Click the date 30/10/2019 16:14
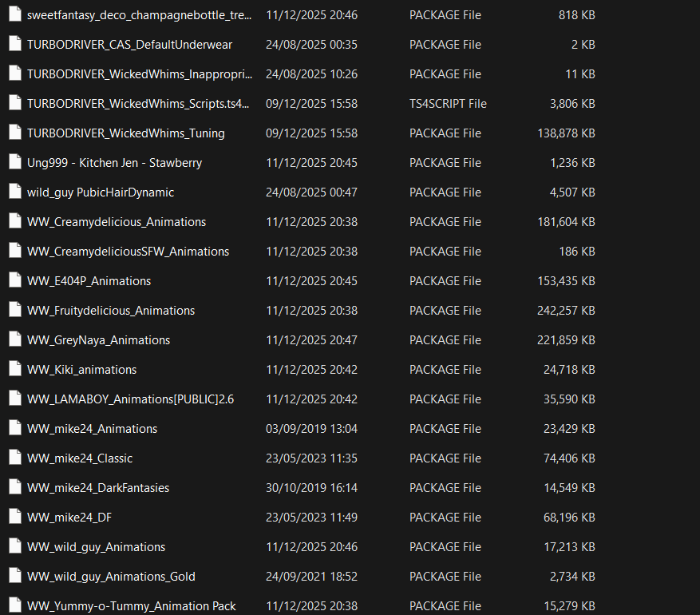700x615 pixels. pos(311,488)
